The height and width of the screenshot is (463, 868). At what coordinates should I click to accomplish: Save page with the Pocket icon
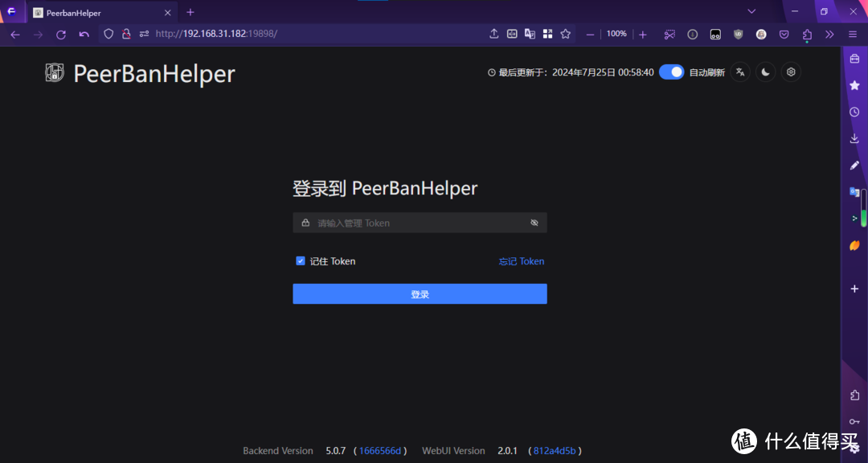[x=784, y=34]
